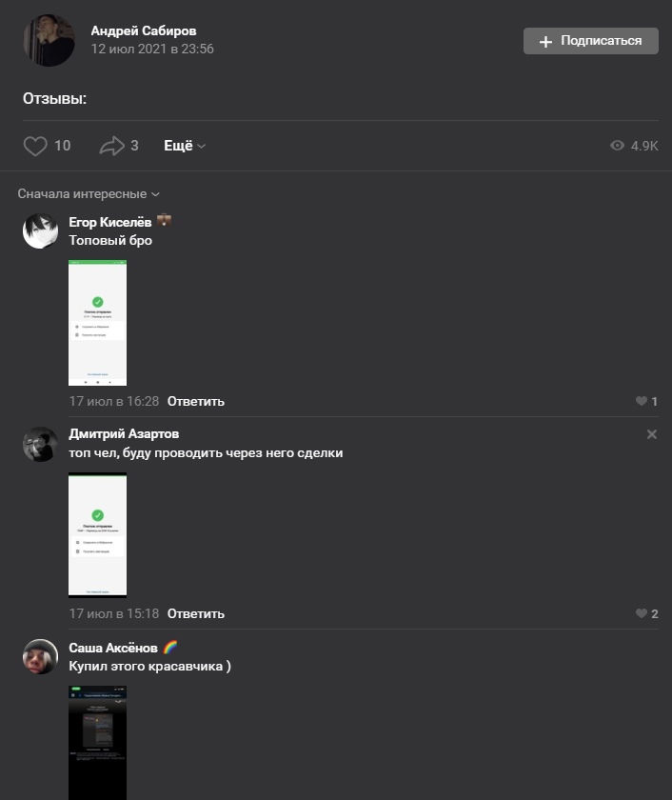
Task: Reply to Егор Киселёв's comment
Action: click(x=196, y=402)
